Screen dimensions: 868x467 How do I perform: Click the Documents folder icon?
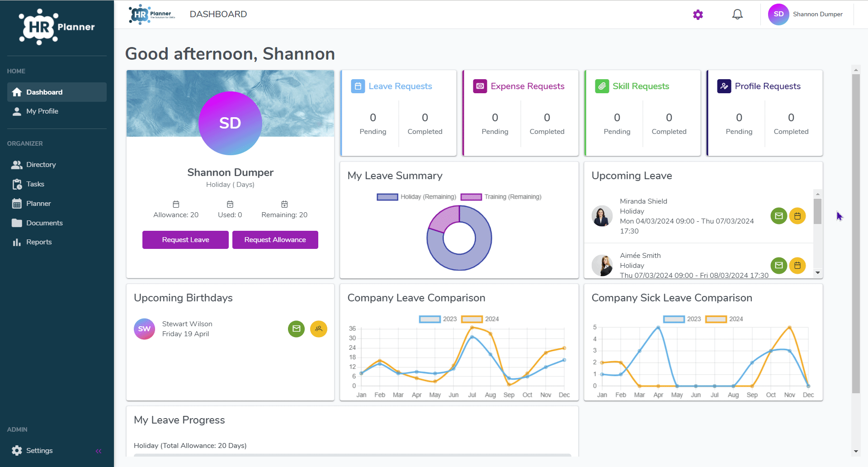pyautogui.click(x=17, y=223)
